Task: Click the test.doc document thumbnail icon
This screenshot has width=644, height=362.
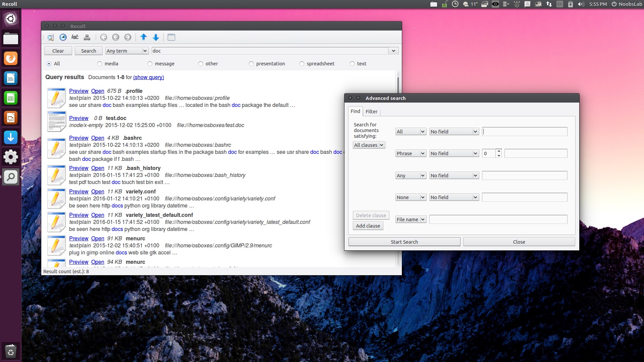Action: (56, 121)
